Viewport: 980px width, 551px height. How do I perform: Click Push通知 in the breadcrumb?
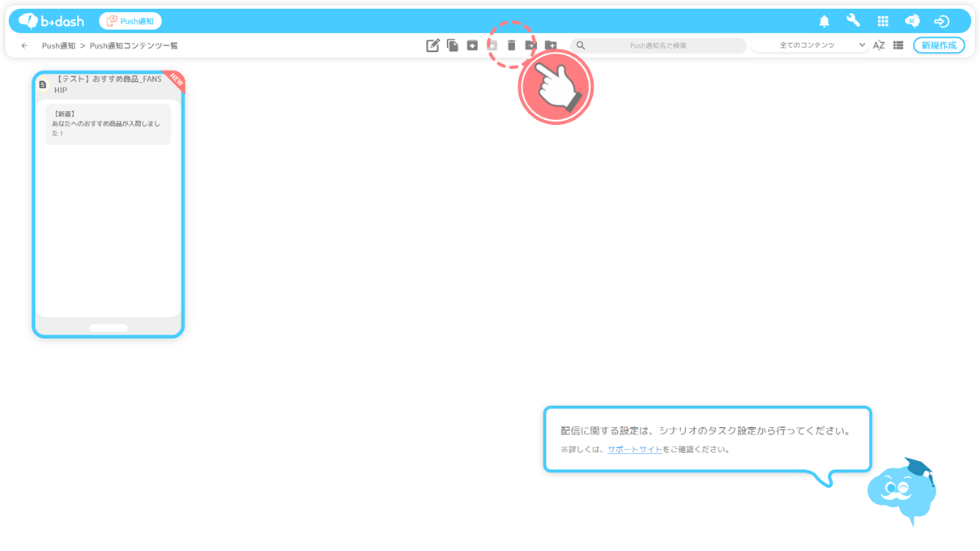[x=58, y=46]
